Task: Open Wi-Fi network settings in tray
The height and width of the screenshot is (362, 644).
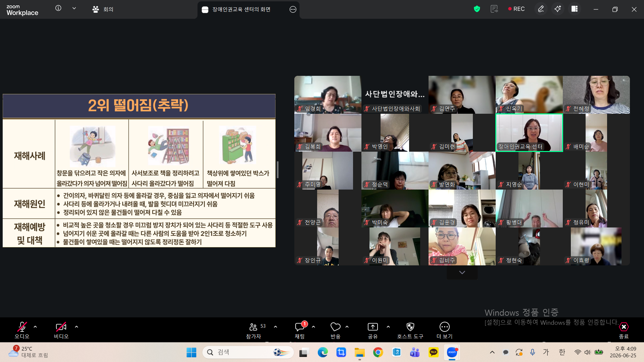Action: (578, 352)
